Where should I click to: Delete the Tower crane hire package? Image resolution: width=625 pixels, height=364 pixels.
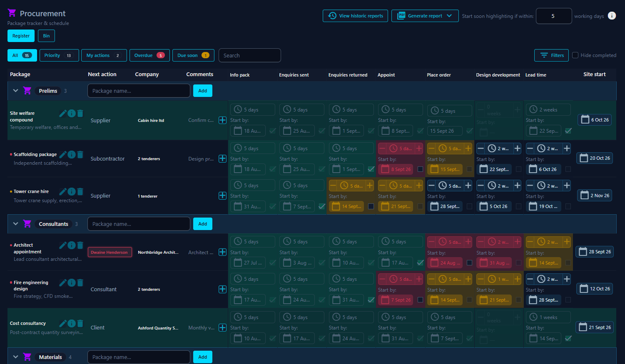click(x=80, y=191)
